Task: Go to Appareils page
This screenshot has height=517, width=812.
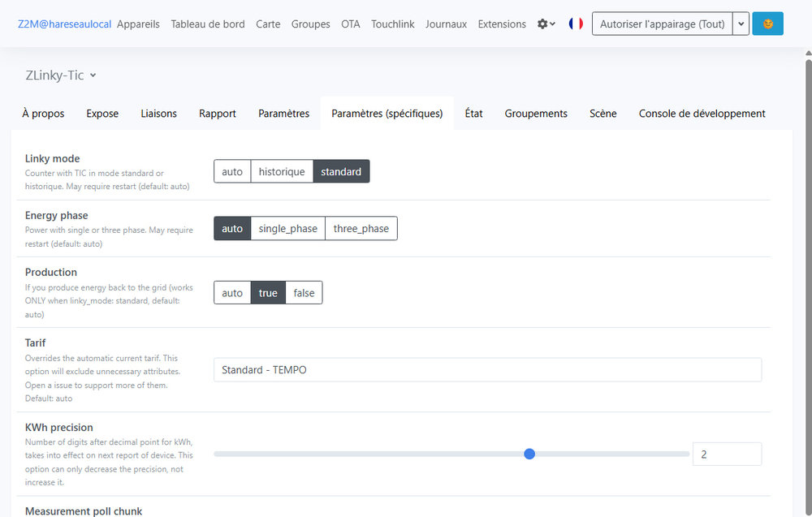Action: click(x=138, y=24)
